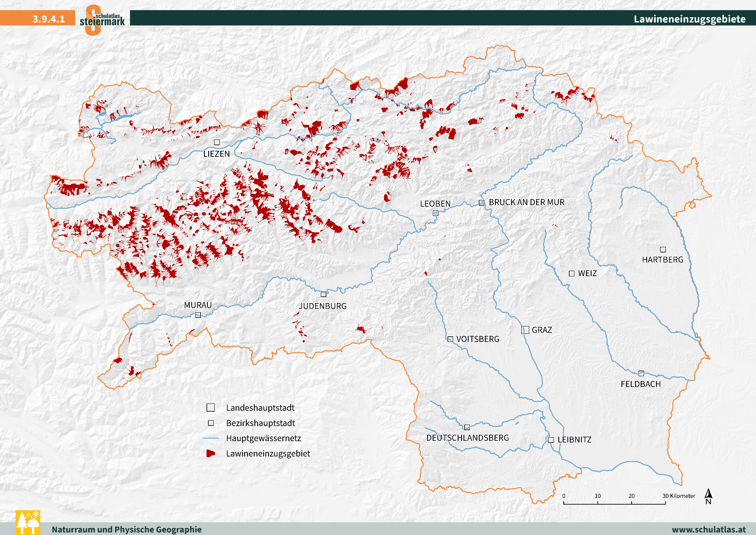Click the north arrow compass icon

click(708, 496)
